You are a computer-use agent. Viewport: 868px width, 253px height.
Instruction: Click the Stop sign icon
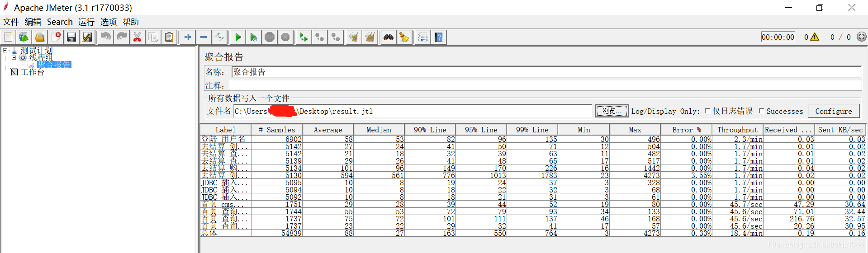[x=270, y=37]
